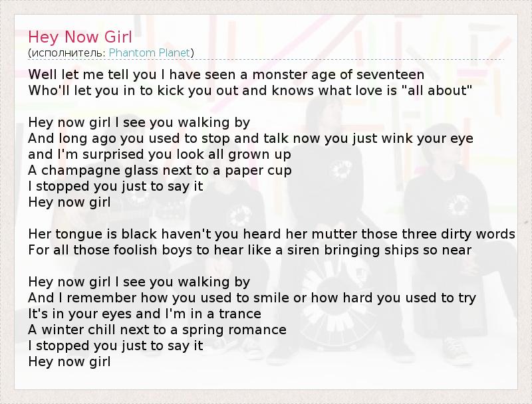The width and height of the screenshot is (532, 404).
Task: Click the lyric 'It's in your eyes and I'm in a trance'
Action: [145, 314]
